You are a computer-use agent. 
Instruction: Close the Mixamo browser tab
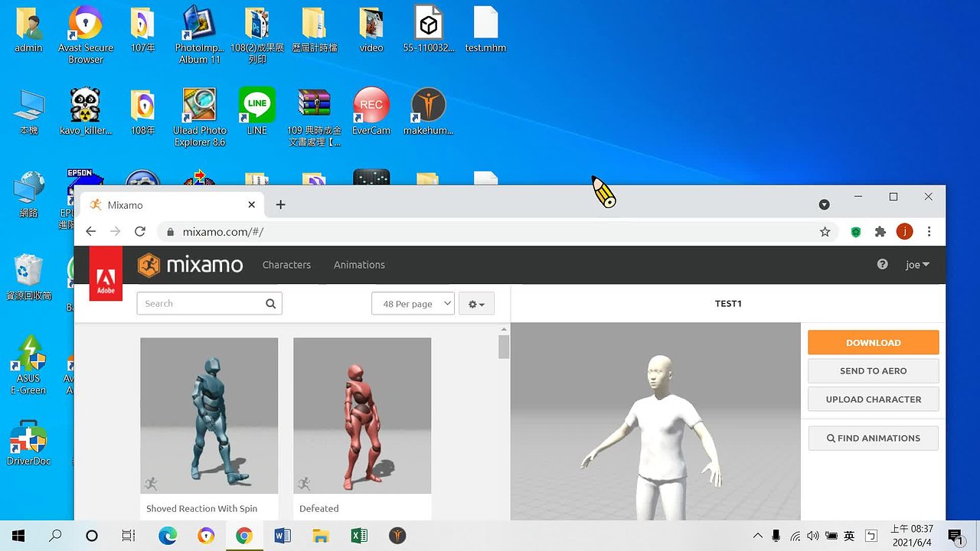coord(251,204)
